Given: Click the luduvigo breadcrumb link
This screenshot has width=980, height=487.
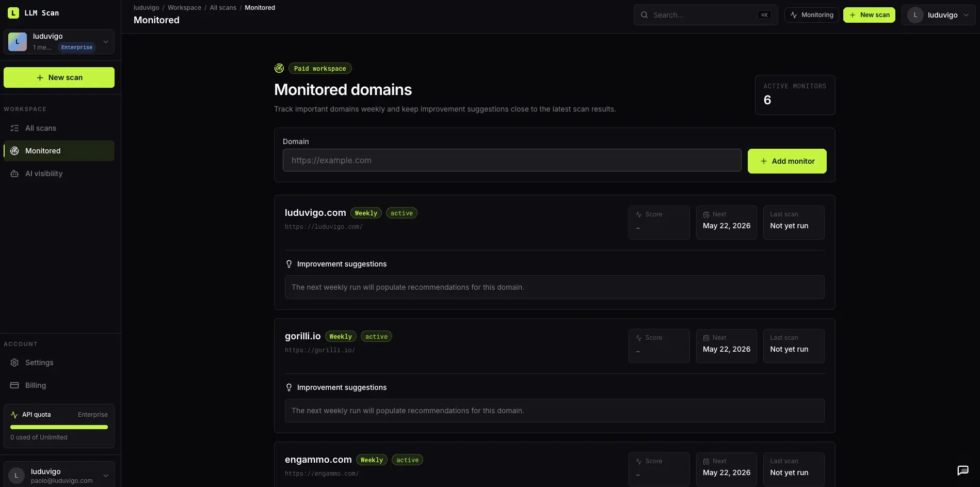Looking at the screenshot, I should [x=146, y=8].
